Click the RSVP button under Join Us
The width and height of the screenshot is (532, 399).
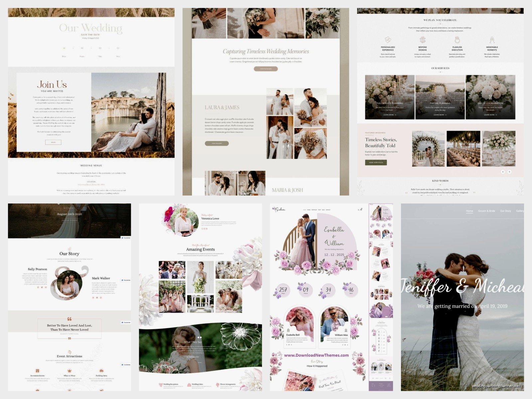tap(53, 142)
